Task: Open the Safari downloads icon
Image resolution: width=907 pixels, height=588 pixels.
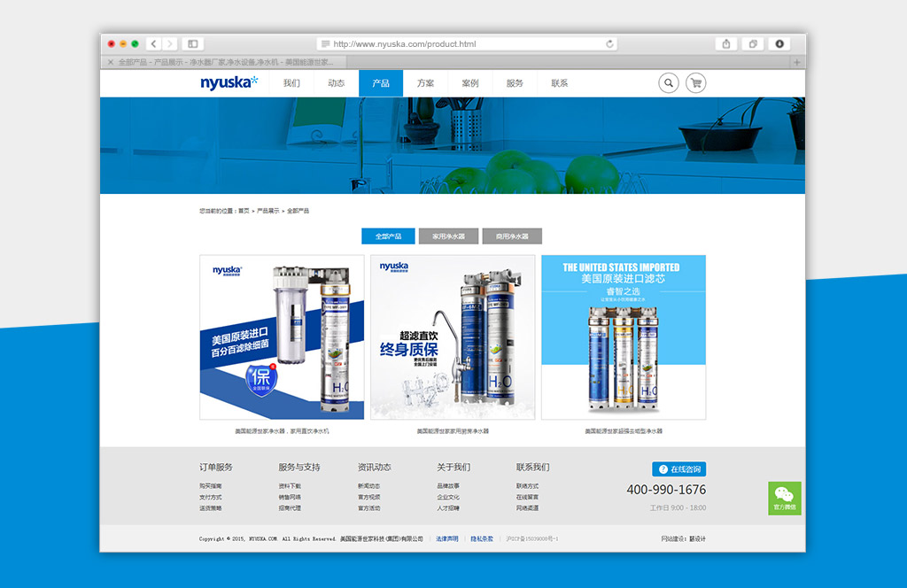Action: [x=779, y=43]
